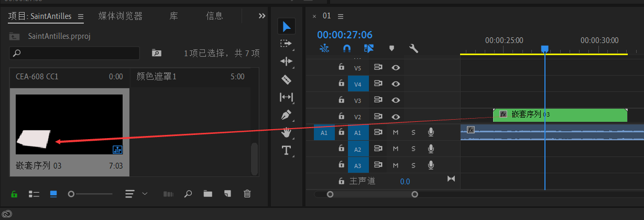This screenshot has width=644, height=220.
Task: Mute track A1 with its M button
Action: [x=396, y=133]
